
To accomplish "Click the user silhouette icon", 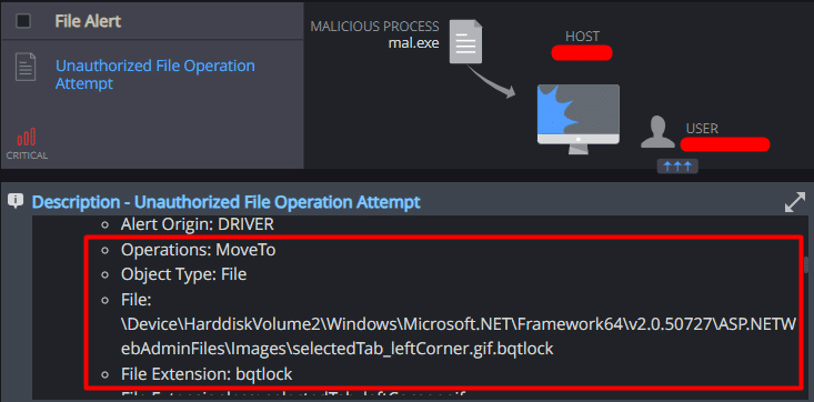I will tap(657, 133).
